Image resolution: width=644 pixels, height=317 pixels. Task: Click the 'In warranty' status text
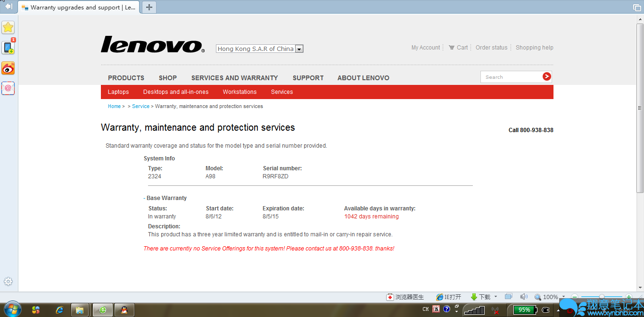pyautogui.click(x=162, y=217)
